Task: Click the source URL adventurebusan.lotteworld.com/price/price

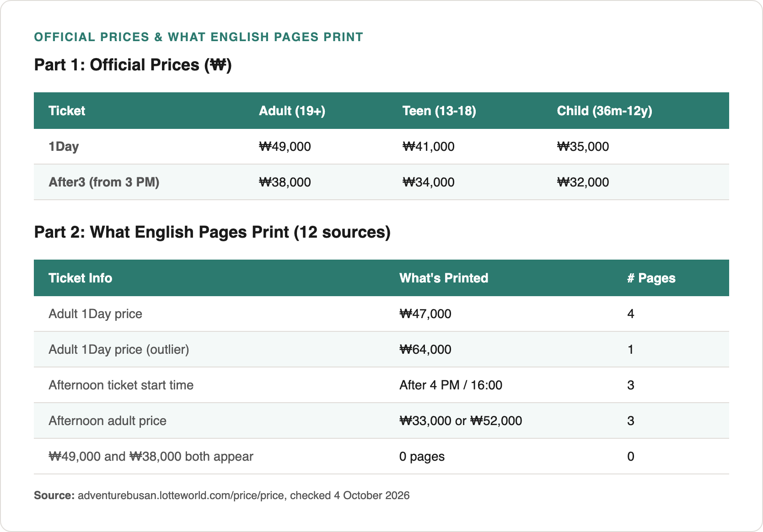Action: [181, 495]
